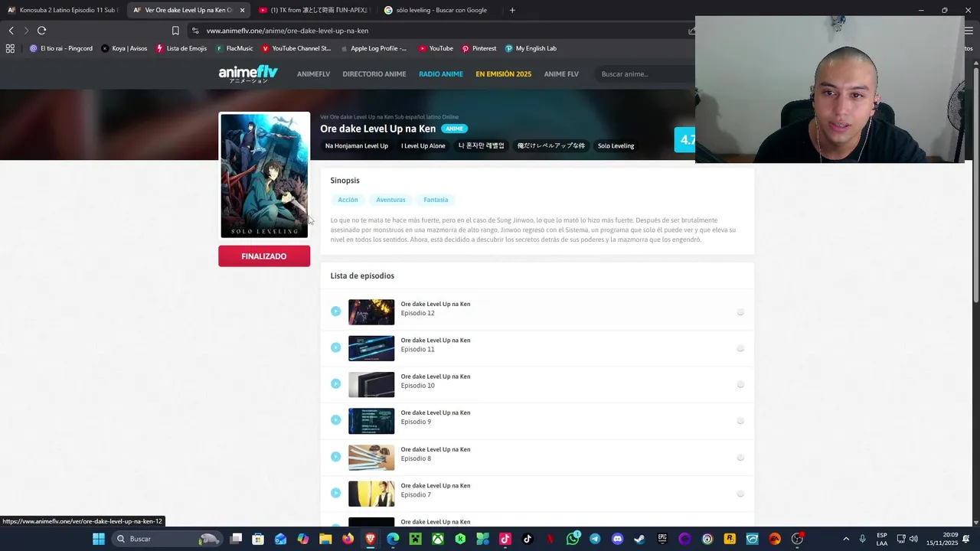Click the Windows taskbar Buscar search box
Screen dimensions: 980x551
click(x=168, y=539)
